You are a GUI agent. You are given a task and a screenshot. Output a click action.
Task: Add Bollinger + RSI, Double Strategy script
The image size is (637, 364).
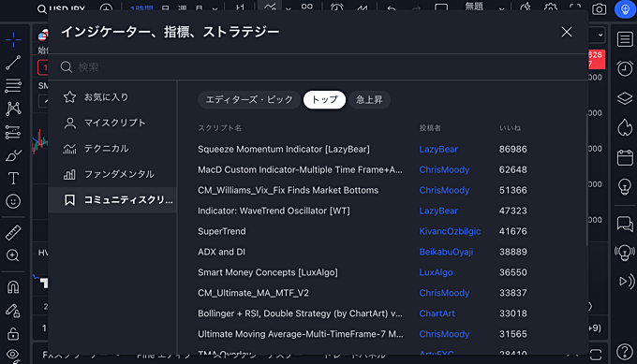300,313
